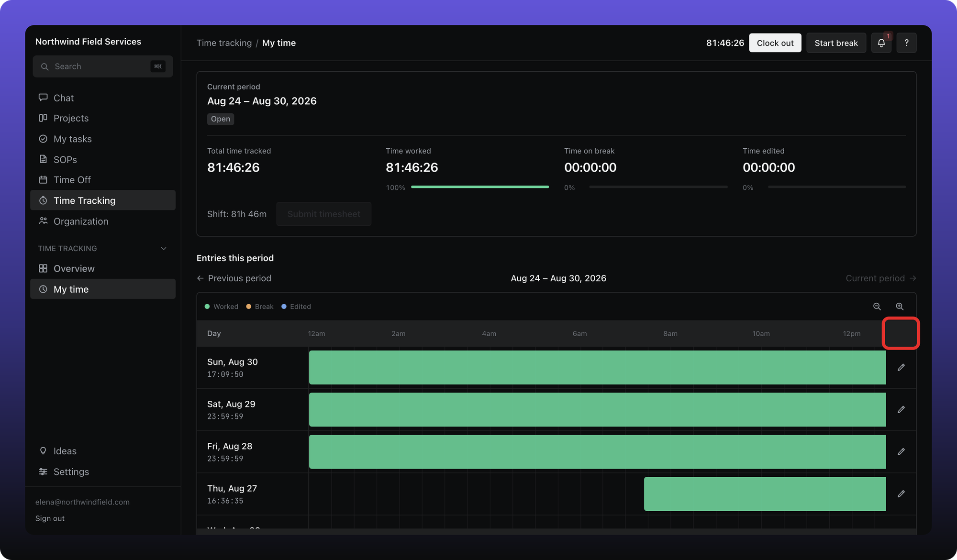Click the ⌘K search shortcut badge
Image resolution: width=957 pixels, height=560 pixels.
[x=158, y=66]
